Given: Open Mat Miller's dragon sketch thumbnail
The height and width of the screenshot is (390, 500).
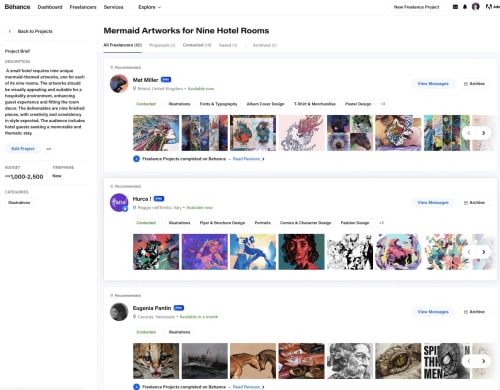Looking at the screenshot, I should coord(301,133).
